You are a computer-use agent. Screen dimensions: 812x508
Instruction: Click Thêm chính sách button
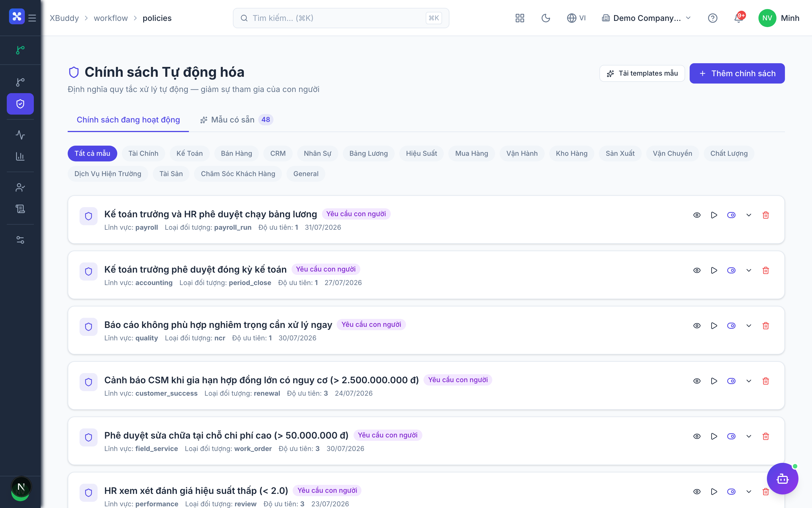point(737,74)
